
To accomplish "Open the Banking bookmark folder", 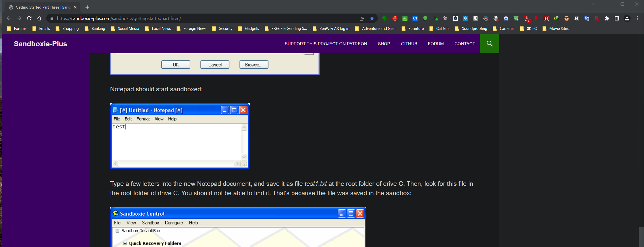I will (95, 29).
